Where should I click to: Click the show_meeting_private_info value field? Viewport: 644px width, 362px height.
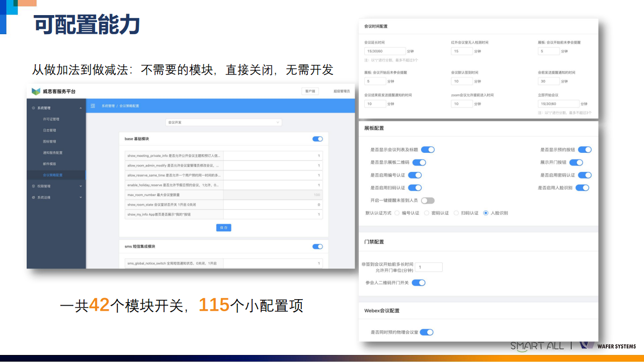pyautogui.click(x=273, y=156)
